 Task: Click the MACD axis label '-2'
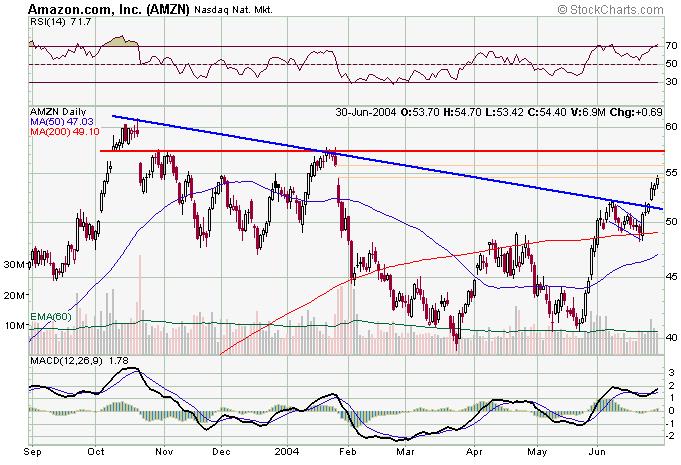pyautogui.click(x=671, y=436)
